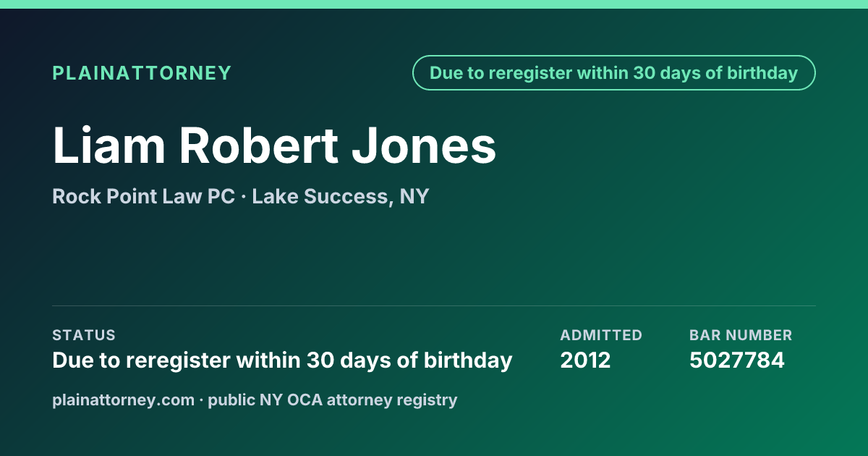Click the mint green bar along the top edge
Screen dimensions: 868x456
coord(434,4)
